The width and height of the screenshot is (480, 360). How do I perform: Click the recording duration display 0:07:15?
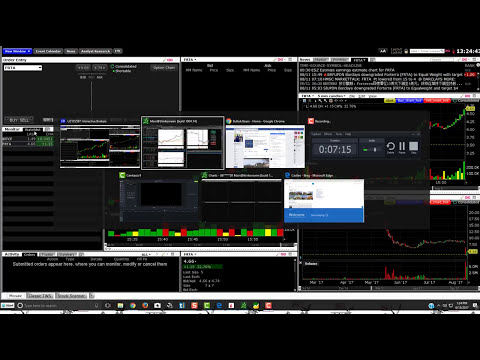pos(335,149)
